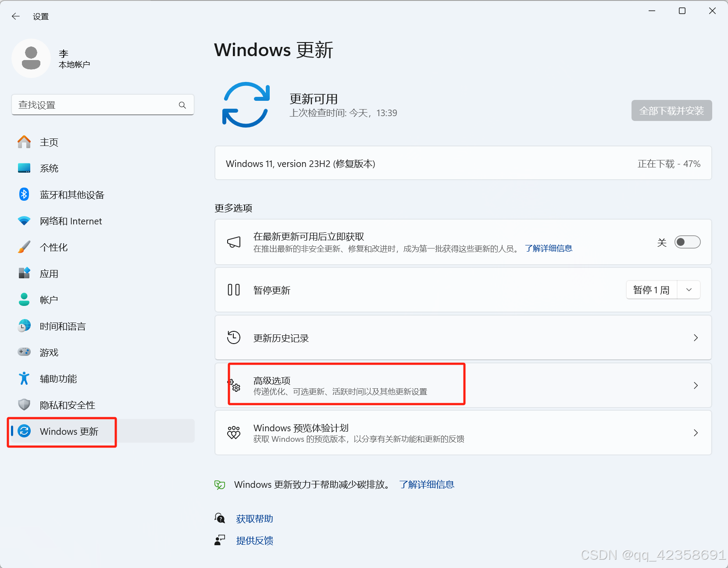
Task: Click the Get help headset icon
Action: pos(220,518)
